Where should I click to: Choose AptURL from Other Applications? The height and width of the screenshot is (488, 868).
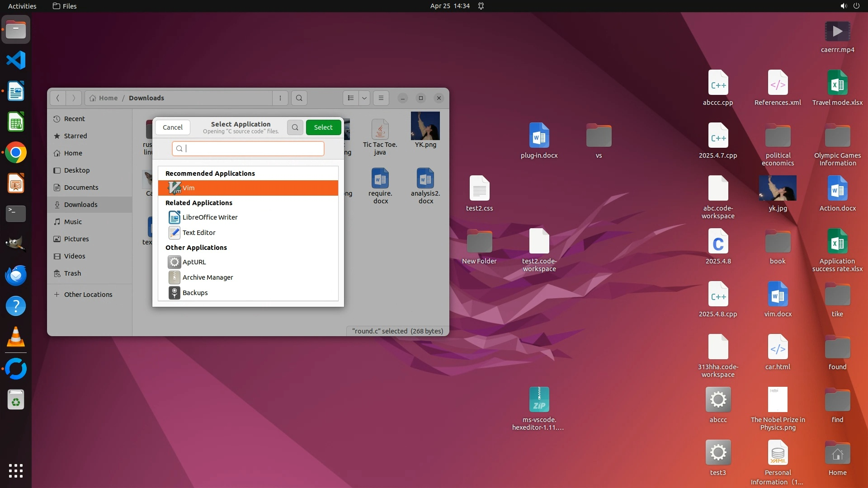click(194, 262)
